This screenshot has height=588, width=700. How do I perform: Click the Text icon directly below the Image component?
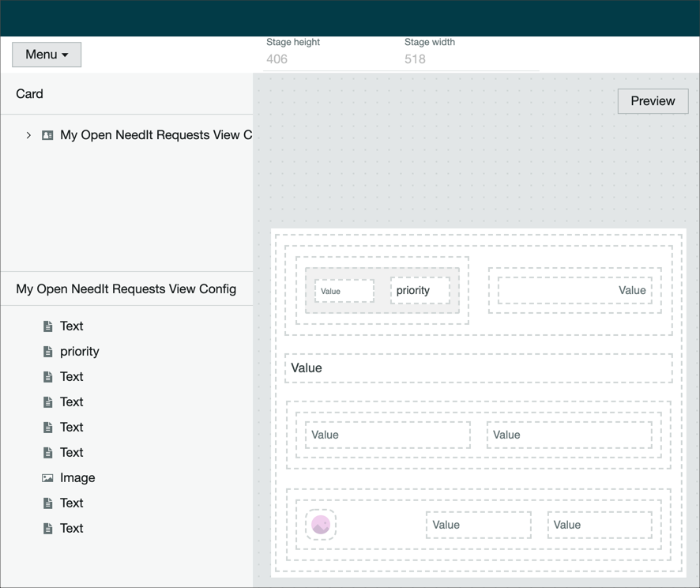coord(48,503)
